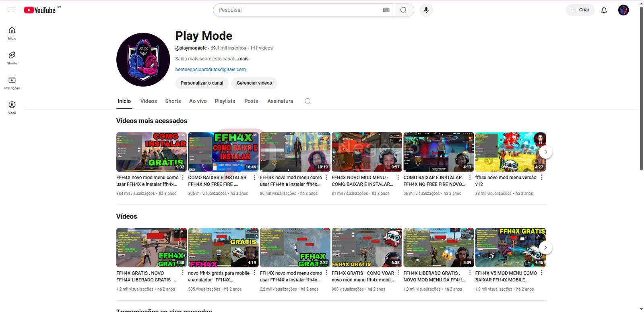Open title 'FFH4X V5 MOD MENU COMO BAIXAR FFH4X MOBILE'

(x=506, y=277)
